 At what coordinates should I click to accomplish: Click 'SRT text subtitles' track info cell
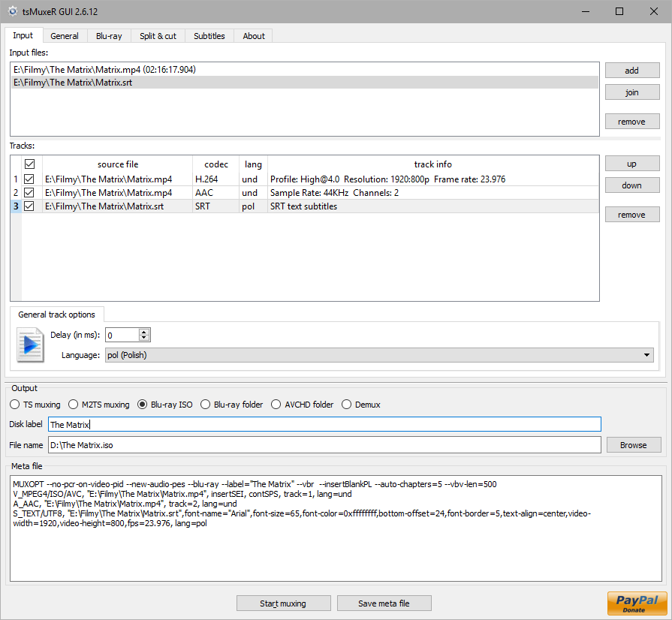[433, 206]
